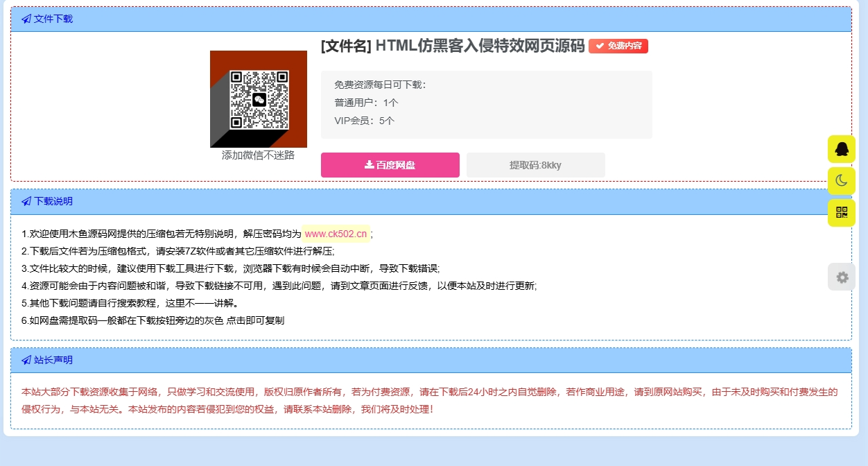868x466 pixels.
Task: Click the 免费内容 badge
Action: coord(618,46)
